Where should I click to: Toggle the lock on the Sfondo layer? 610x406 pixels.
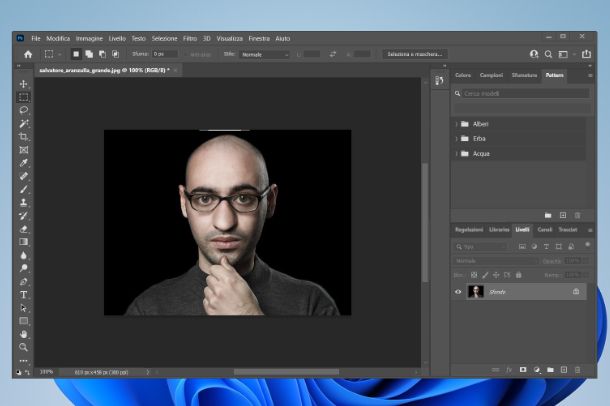coord(576,292)
